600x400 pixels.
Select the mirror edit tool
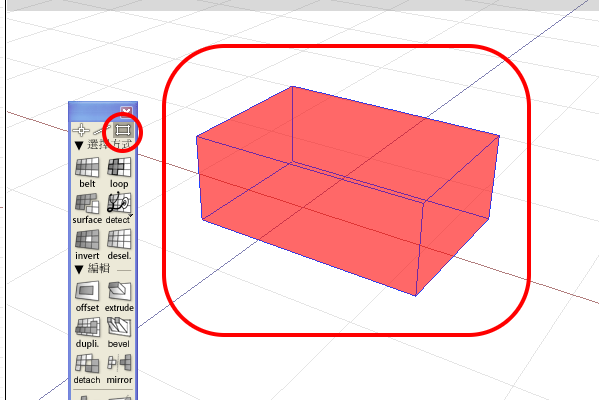tap(119, 369)
